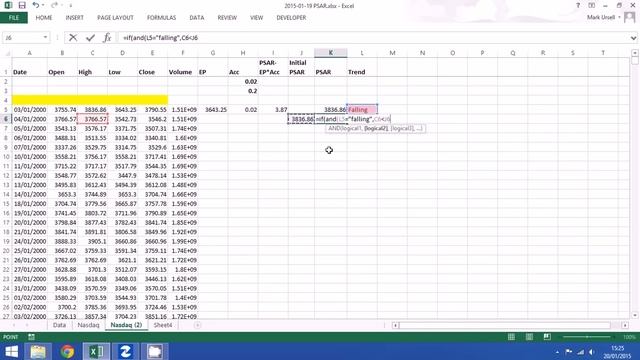The image size is (640, 360).
Task: Switch to the Sheet4 tab
Action: tap(163, 325)
